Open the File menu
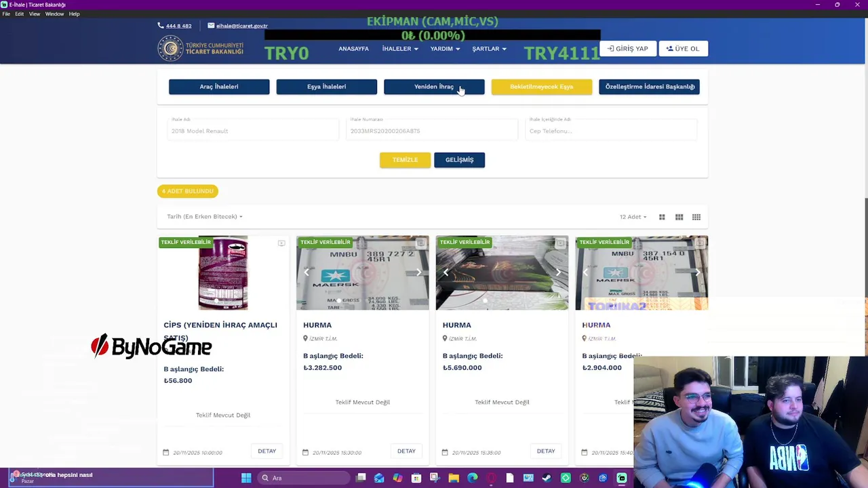Viewport: 868px width, 488px height. 6,14
